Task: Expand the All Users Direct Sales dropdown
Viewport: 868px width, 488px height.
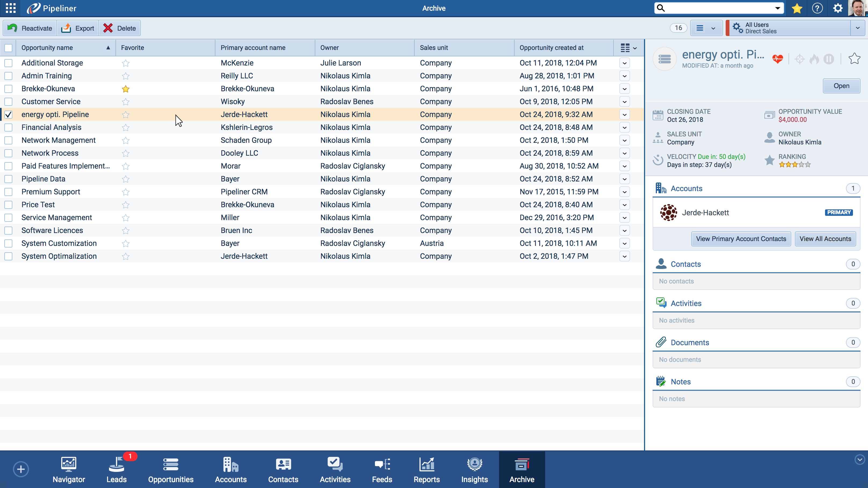Action: pos(858,28)
